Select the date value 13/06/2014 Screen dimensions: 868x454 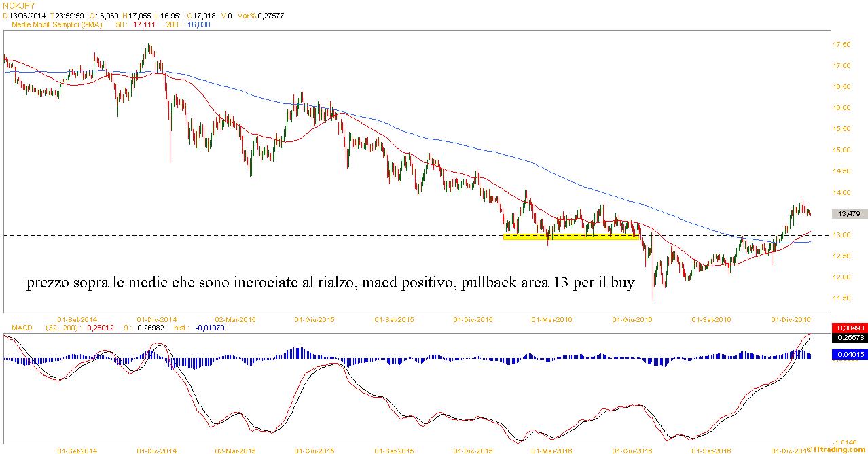click(28, 14)
